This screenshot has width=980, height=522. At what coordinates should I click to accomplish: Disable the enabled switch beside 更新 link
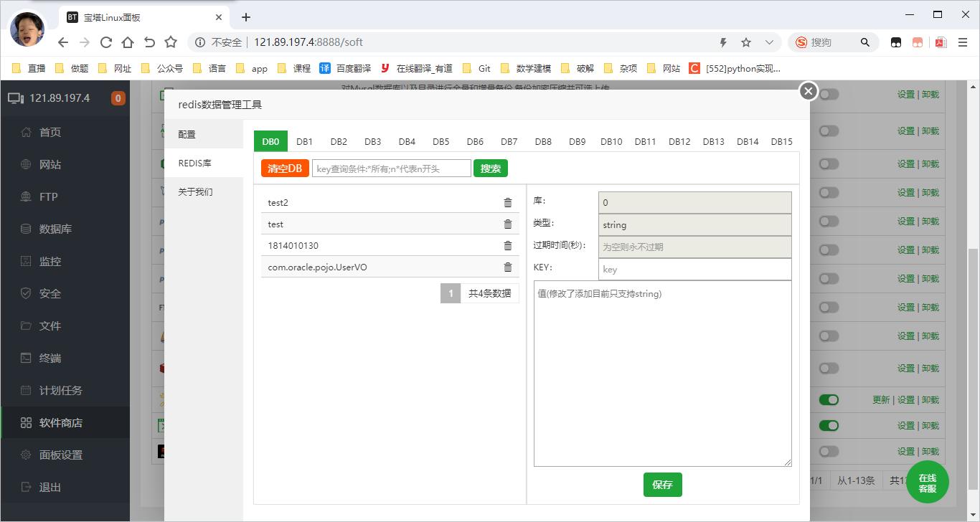click(x=829, y=399)
